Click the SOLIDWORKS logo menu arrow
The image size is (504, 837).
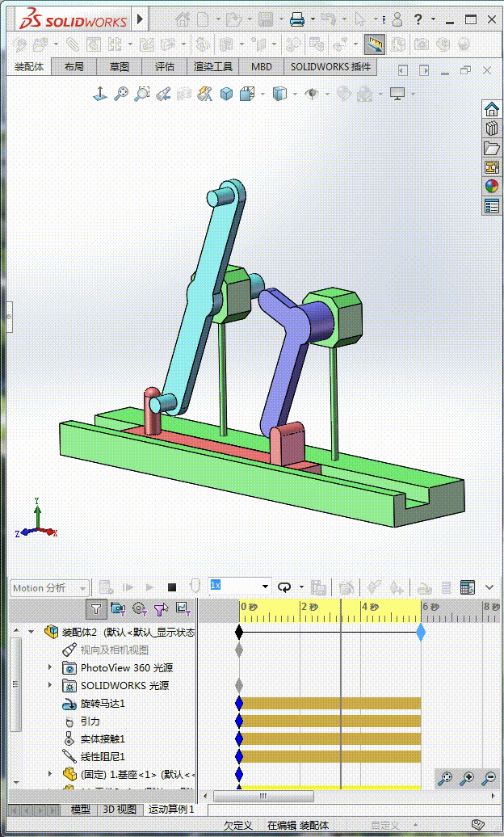[x=140, y=19]
